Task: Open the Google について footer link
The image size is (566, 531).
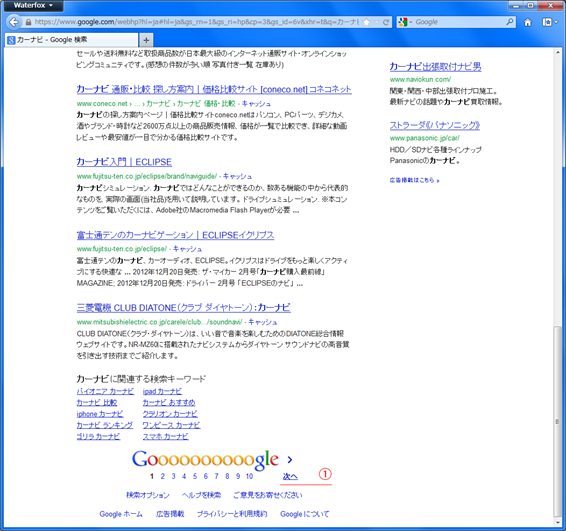Action: [305, 514]
